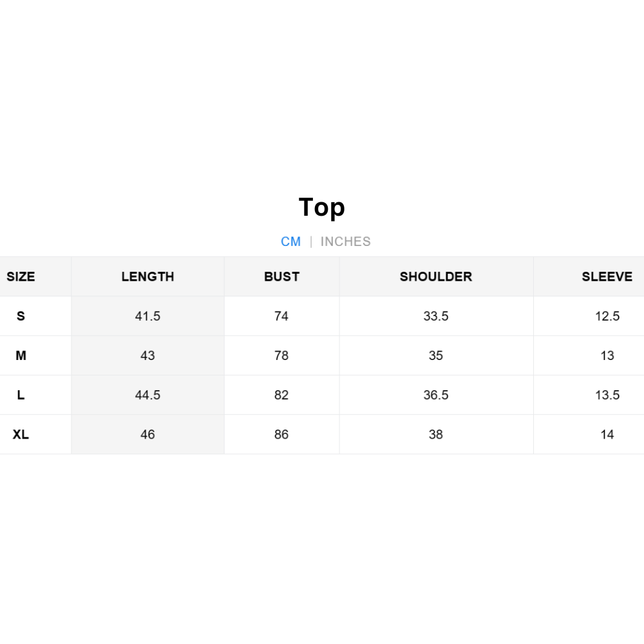This screenshot has height=644, width=644.
Task: Click the Top heading text
Action: tap(322, 207)
